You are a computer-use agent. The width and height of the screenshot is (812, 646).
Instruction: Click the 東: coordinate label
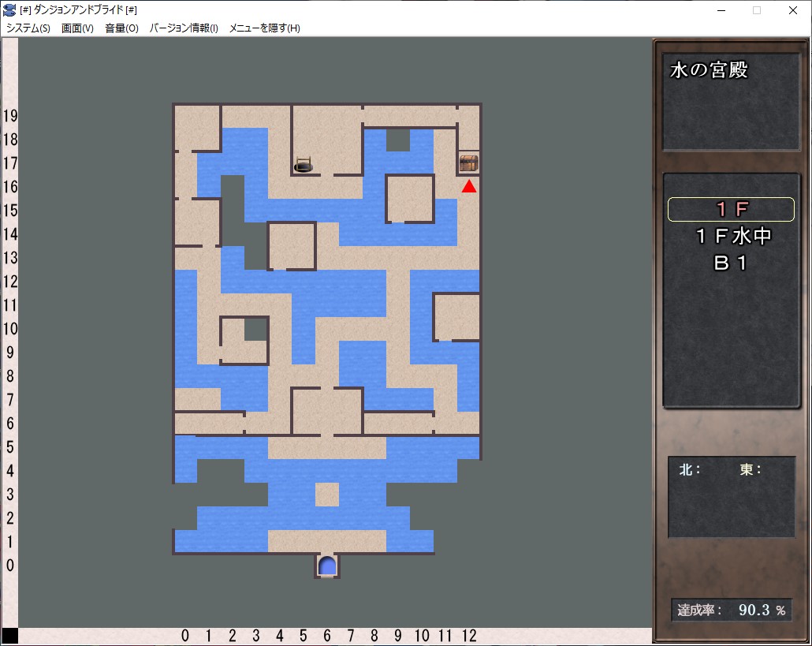751,469
